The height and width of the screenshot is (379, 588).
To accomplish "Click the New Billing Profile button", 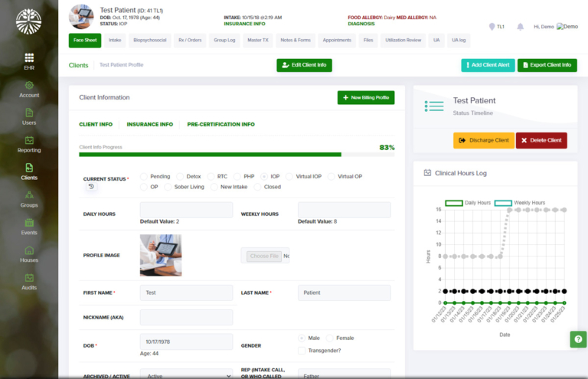I will [x=366, y=97].
